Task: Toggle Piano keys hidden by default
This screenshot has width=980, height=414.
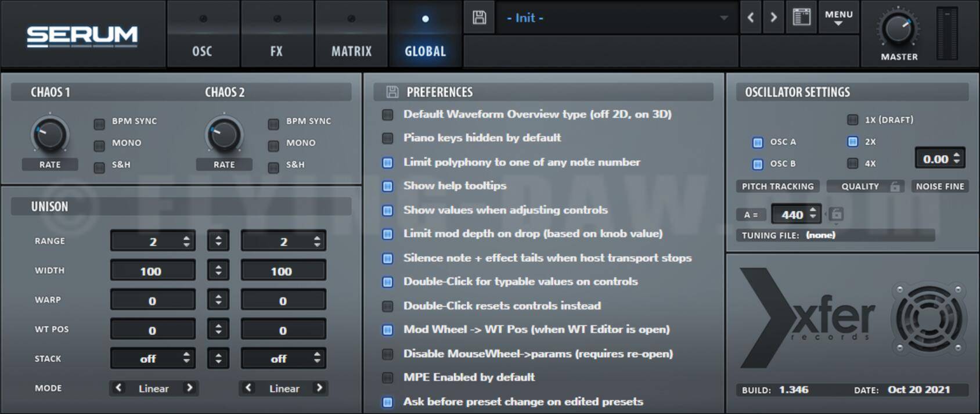Action: [x=388, y=138]
